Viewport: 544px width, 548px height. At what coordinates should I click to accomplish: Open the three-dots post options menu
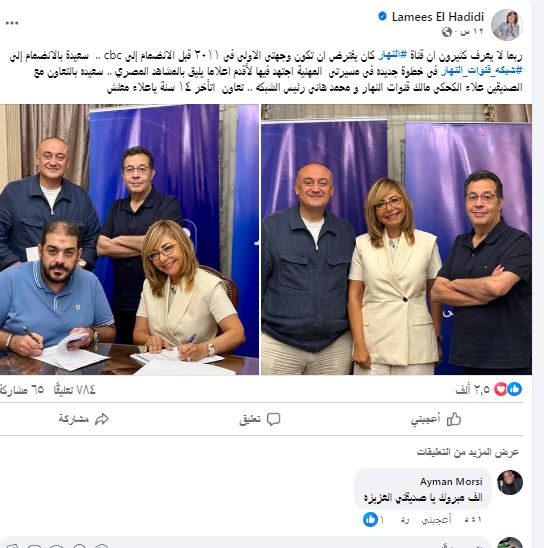pos(12,23)
